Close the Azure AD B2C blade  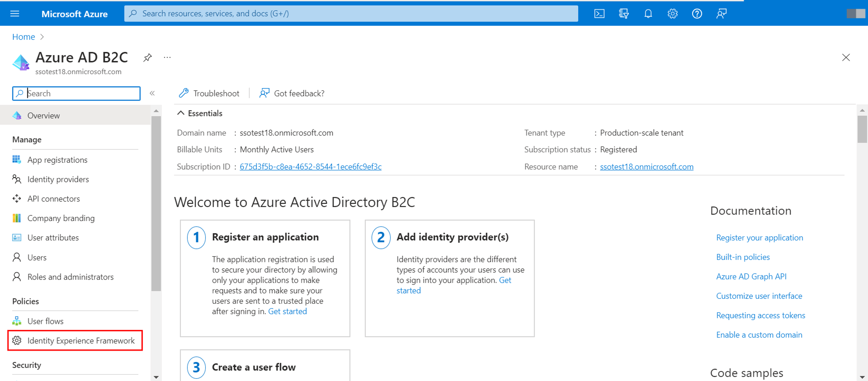846,58
